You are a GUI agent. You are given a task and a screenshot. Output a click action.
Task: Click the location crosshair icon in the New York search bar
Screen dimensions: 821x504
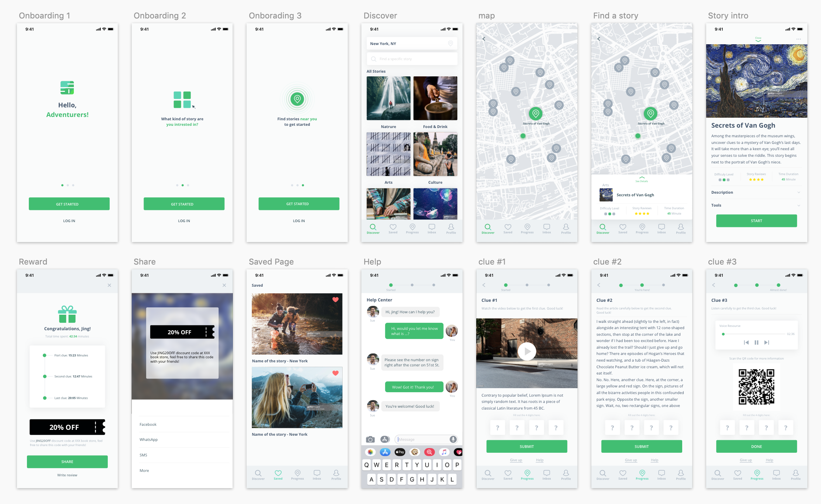(450, 43)
